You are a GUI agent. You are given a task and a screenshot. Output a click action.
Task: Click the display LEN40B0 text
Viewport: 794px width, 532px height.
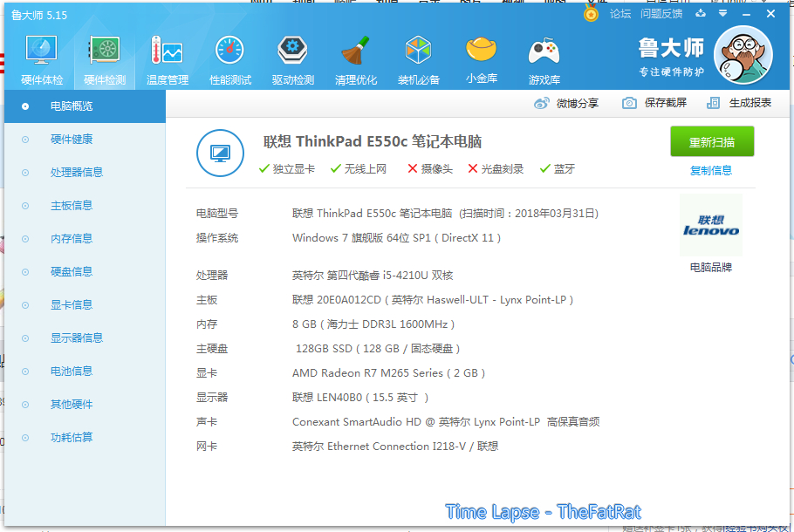[x=360, y=398]
